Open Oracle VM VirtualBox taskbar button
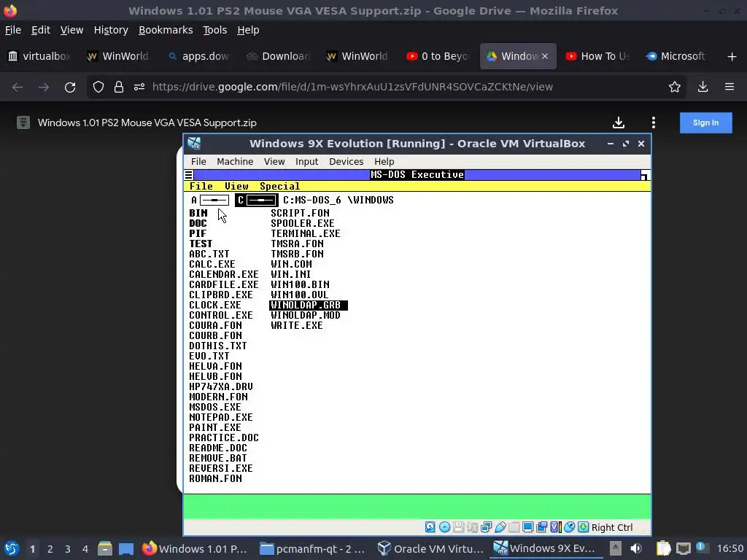Screen dimensions: 747x560 pos(430,549)
